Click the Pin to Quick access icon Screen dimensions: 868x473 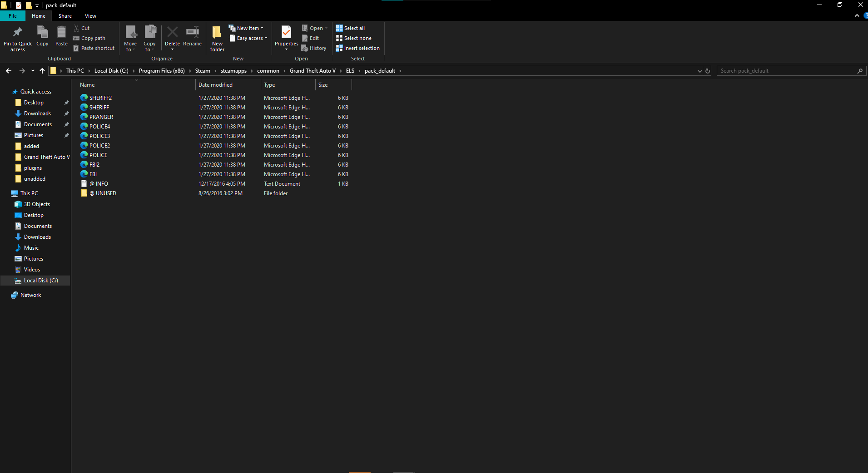[x=18, y=32]
